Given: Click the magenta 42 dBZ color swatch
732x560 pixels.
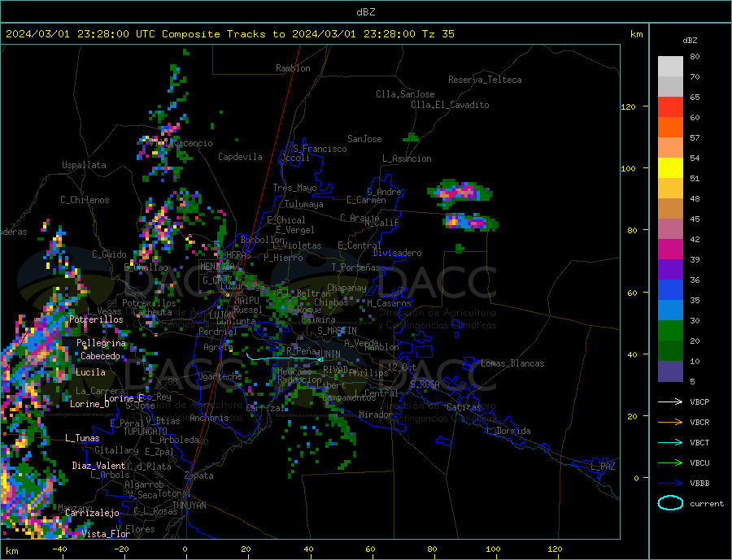Looking at the screenshot, I should coord(670,250).
